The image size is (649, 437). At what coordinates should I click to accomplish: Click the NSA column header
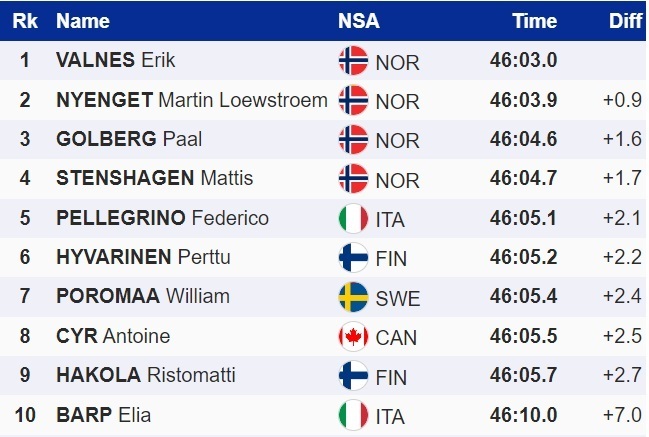pyautogui.click(x=359, y=21)
